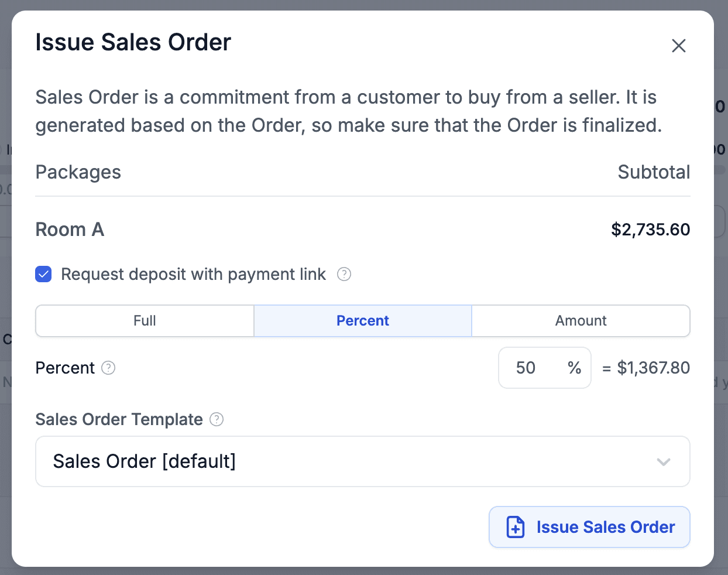Open help icon beside Request deposit label
This screenshot has width=728, height=575.
point(344,274)
